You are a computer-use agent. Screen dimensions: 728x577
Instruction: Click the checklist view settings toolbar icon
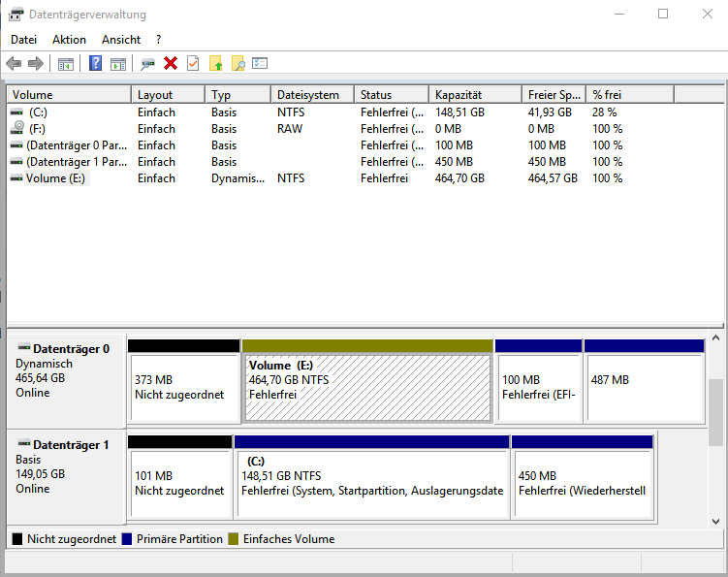pos(260,63)
